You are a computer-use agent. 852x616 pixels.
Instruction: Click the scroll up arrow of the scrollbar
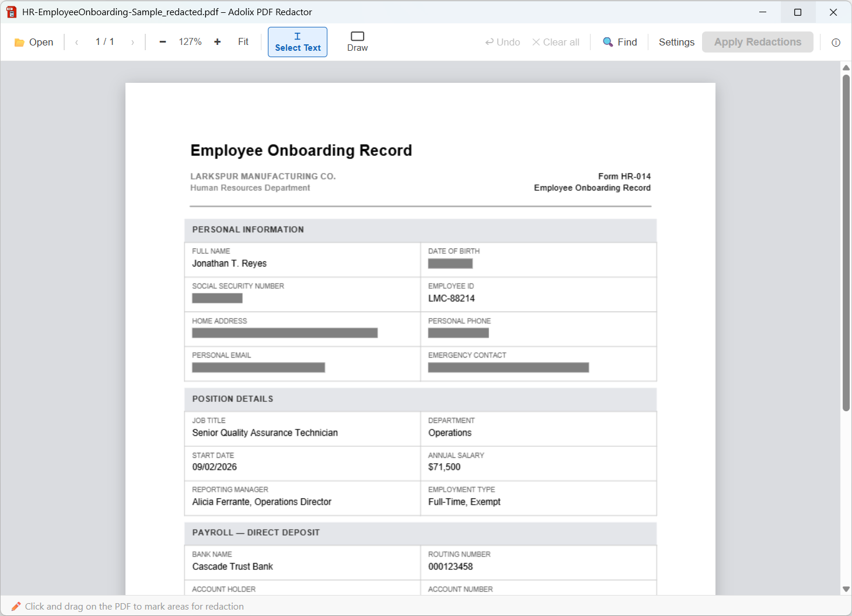846,68
